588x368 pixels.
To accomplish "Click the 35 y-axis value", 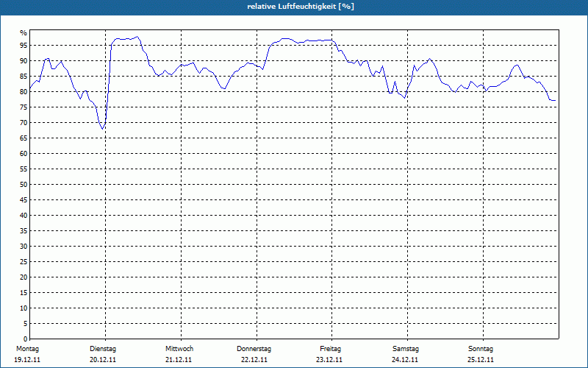I will click(24, 231).
